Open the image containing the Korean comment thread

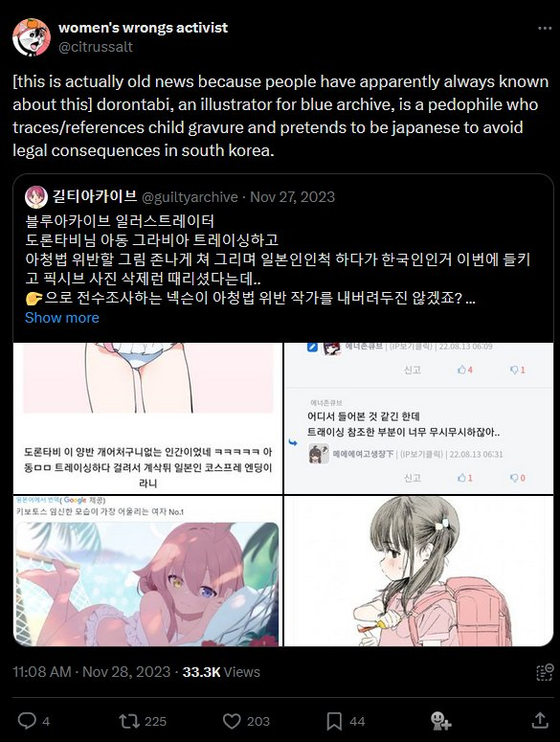click(418, 417)
